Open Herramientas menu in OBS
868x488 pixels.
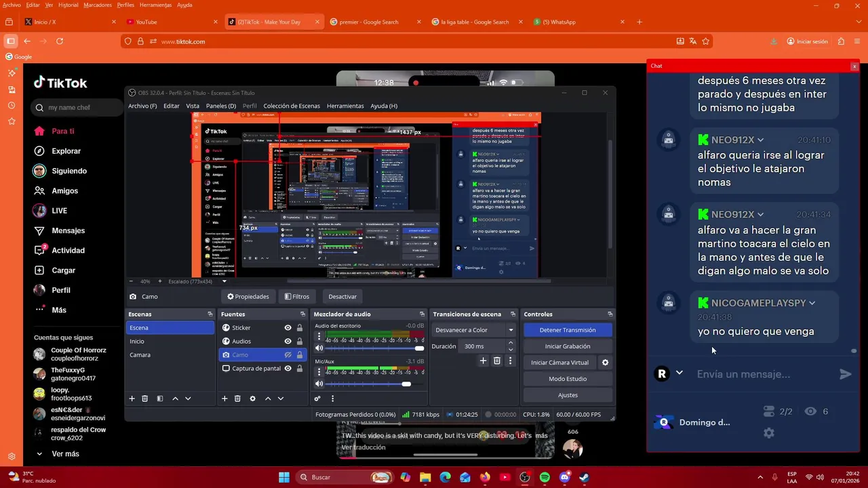(345, 106)
